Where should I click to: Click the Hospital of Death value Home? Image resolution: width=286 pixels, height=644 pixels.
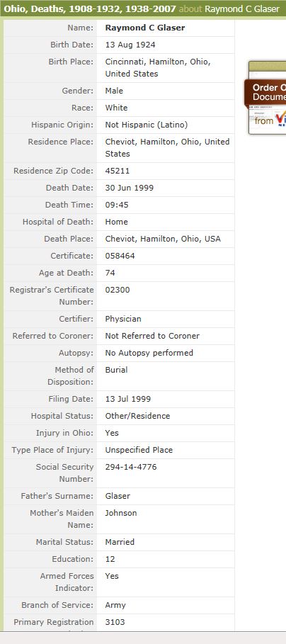click(x=117, y=222)
